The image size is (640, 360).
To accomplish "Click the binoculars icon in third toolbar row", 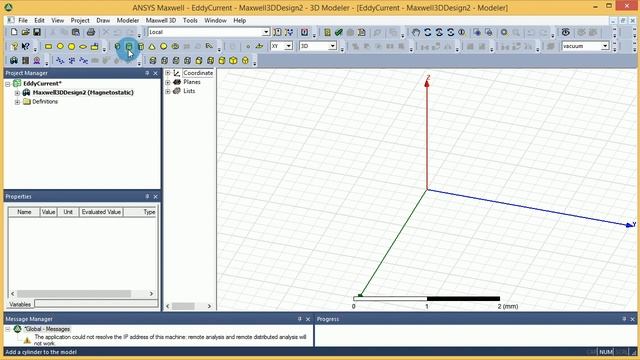I will (x=14, y=60).
